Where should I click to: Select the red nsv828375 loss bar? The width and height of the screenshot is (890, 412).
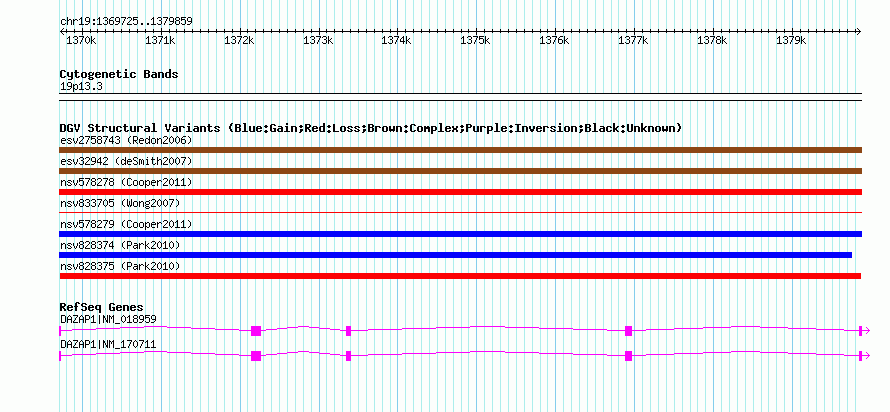point(460,276)
